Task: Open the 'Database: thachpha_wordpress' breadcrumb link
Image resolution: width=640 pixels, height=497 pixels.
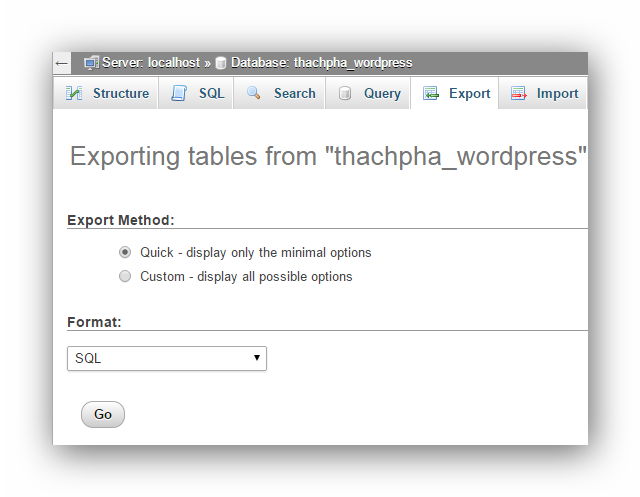Action: click(321, 63)
